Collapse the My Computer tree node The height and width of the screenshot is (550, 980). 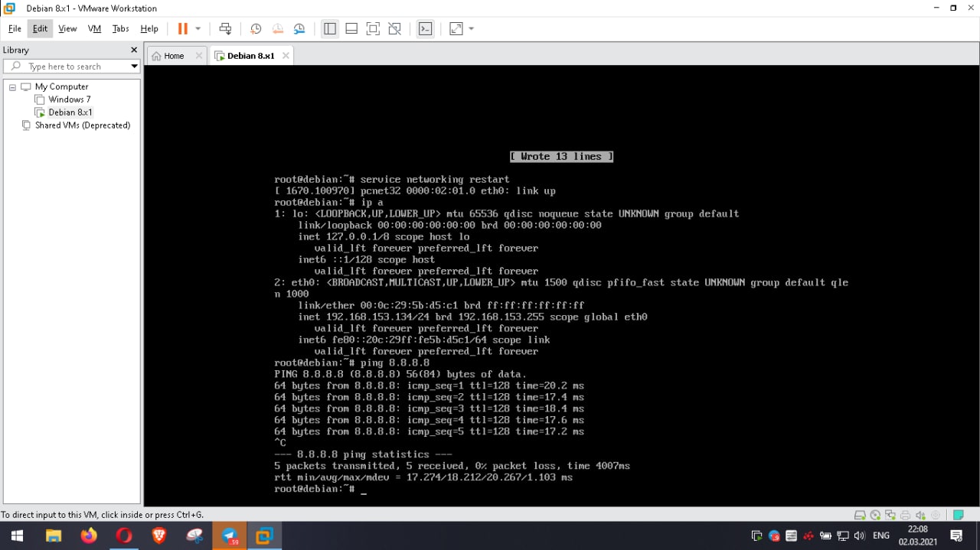12,87
